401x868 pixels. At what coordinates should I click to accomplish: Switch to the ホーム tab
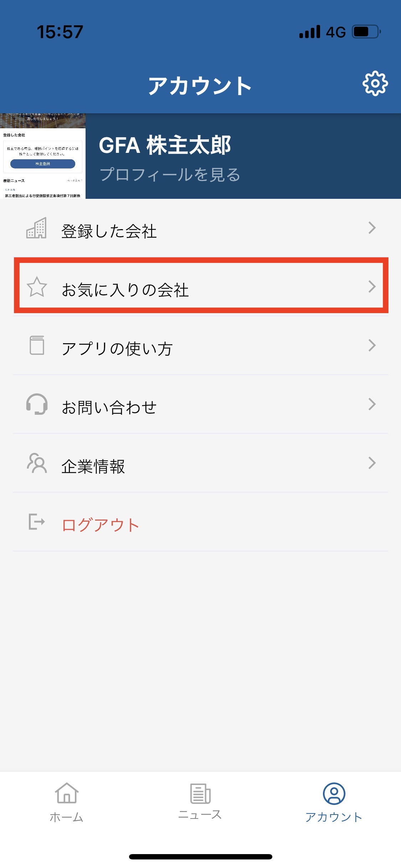click(67, 802)
